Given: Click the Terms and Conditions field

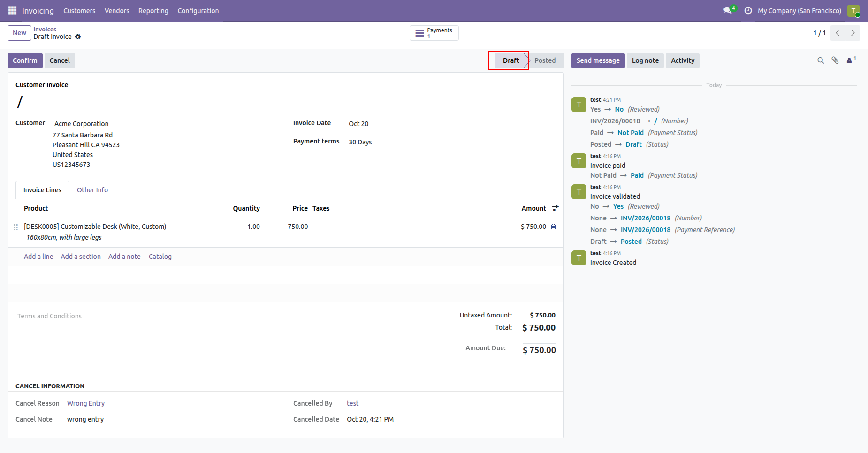Looking at the screenshot, I should (x=49, y=316).
